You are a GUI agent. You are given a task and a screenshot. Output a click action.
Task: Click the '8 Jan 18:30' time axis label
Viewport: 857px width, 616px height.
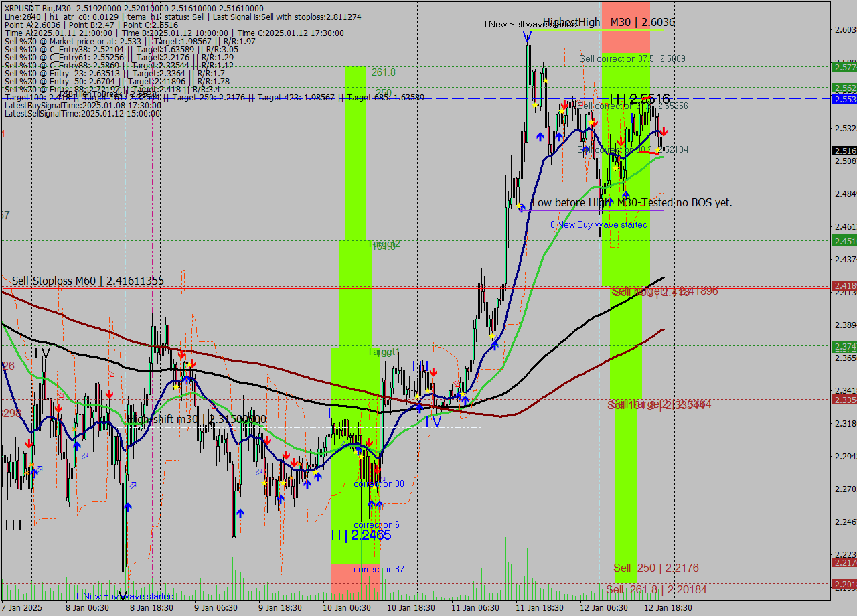pyautogui.click(x=151, y=608)
